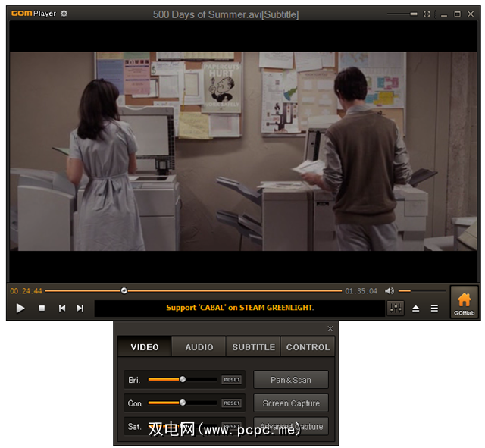This screenshot has height=448, width=485.
Task: Skip to the next track
Action: coord(80,309)
